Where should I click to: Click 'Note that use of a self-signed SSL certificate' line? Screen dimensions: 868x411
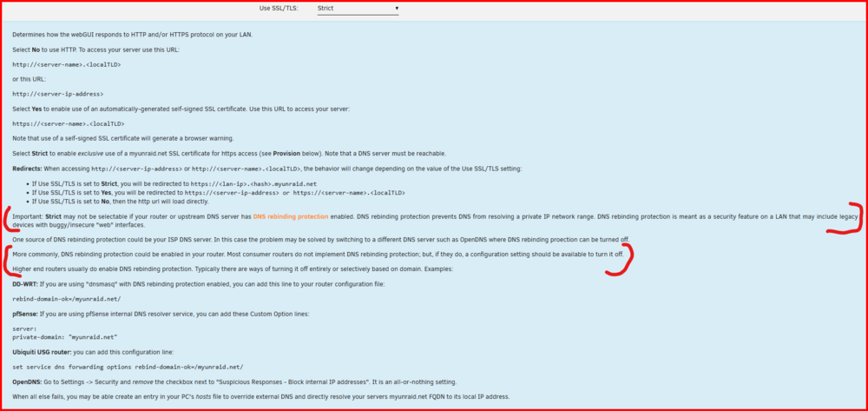123,138
